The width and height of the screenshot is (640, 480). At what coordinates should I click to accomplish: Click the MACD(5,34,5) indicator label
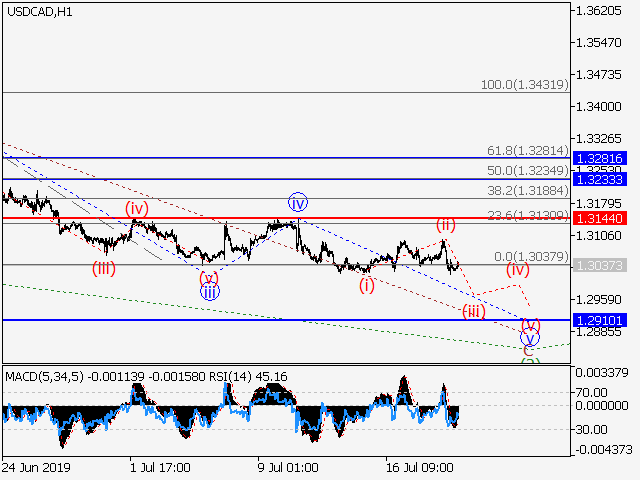[44, 376]
